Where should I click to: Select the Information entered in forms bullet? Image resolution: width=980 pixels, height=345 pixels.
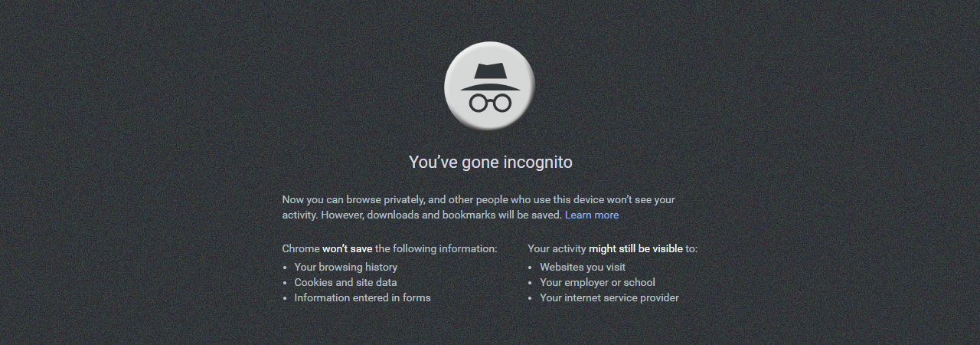[x=362, y=297]
